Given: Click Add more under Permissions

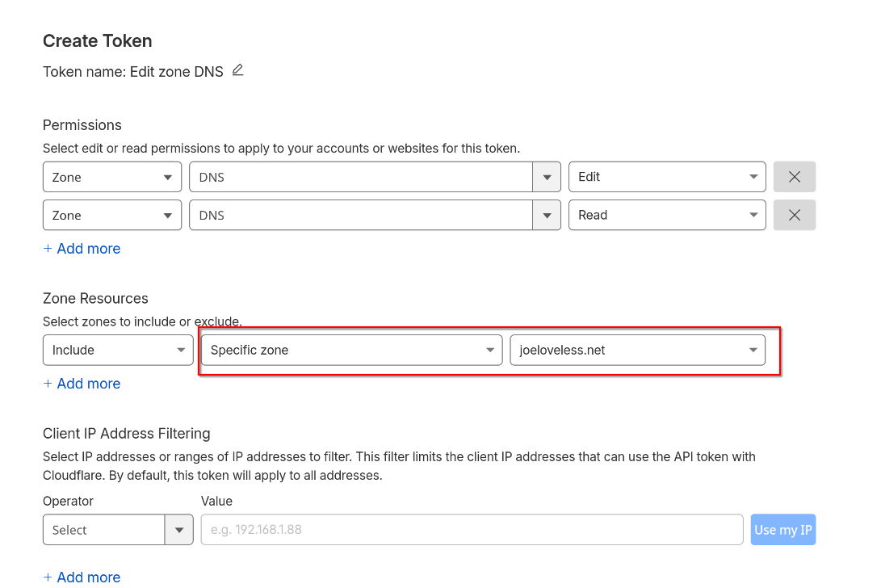Looking at the screenshot, I should point(88,249).
